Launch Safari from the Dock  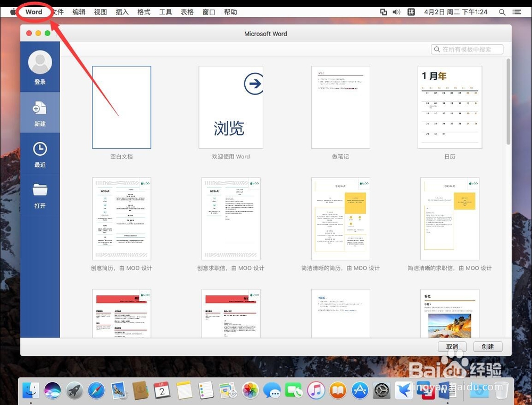pyautogui.click(x=96, y=391)
